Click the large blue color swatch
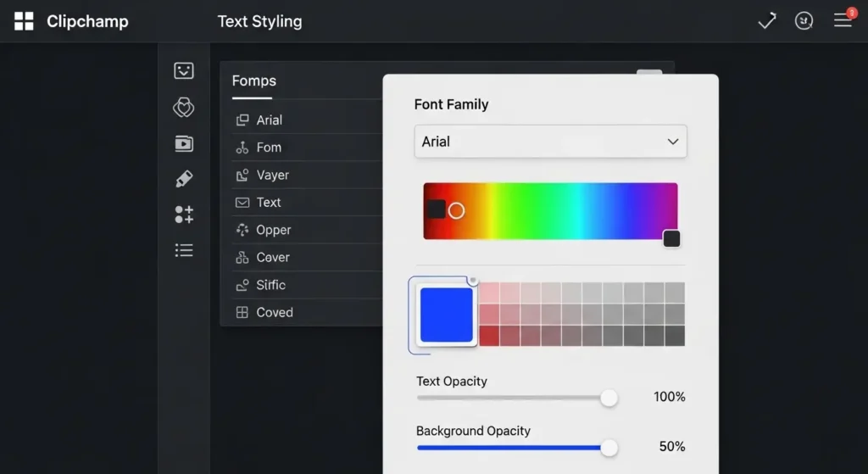This screenshot has height=474, width=868. [446, 315]
